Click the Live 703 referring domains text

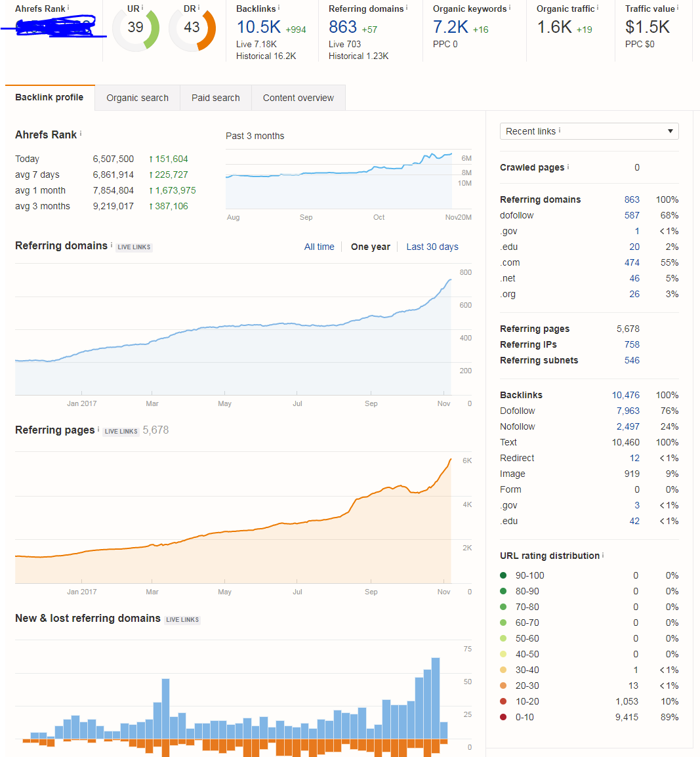[x=344, y=44]
